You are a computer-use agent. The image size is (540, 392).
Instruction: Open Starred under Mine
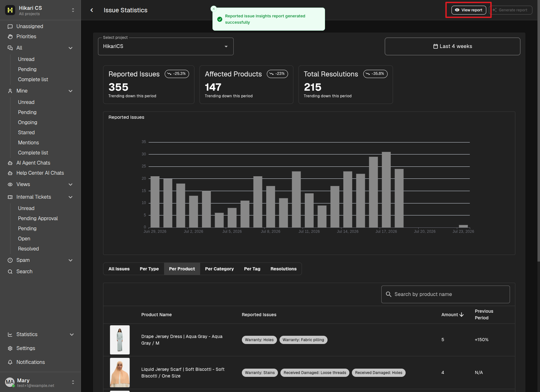[26, 133]
